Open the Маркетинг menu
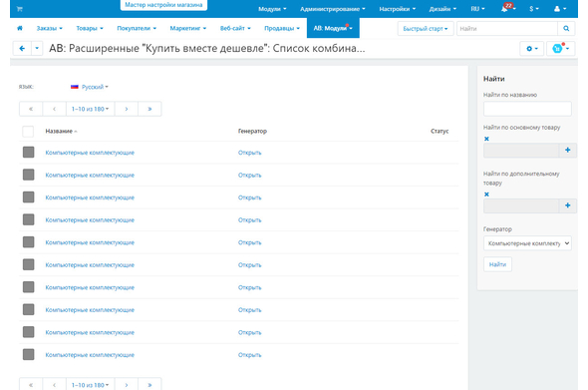Image resolution: width=588 pixels, height=390 pixels. [188, 28]
